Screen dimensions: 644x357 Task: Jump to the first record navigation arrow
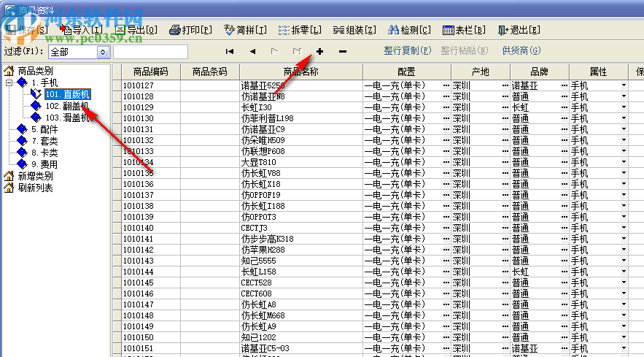click(230, 51)
